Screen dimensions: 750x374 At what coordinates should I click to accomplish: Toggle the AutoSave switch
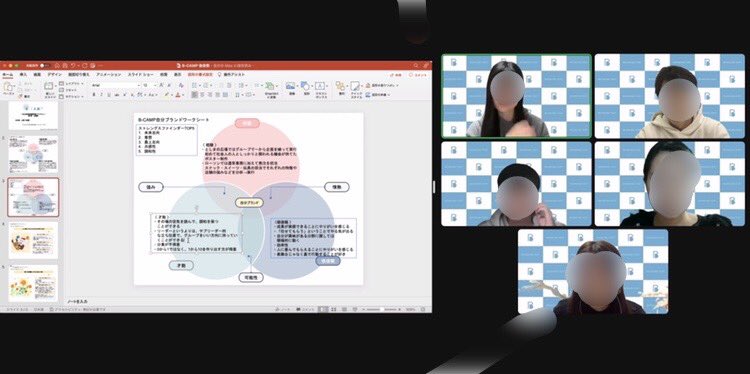coord(45,65)
